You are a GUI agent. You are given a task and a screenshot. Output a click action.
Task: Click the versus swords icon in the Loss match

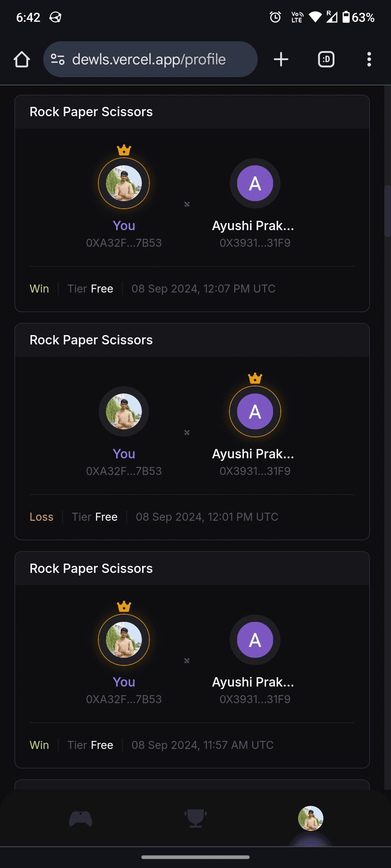tap(187, 432)
